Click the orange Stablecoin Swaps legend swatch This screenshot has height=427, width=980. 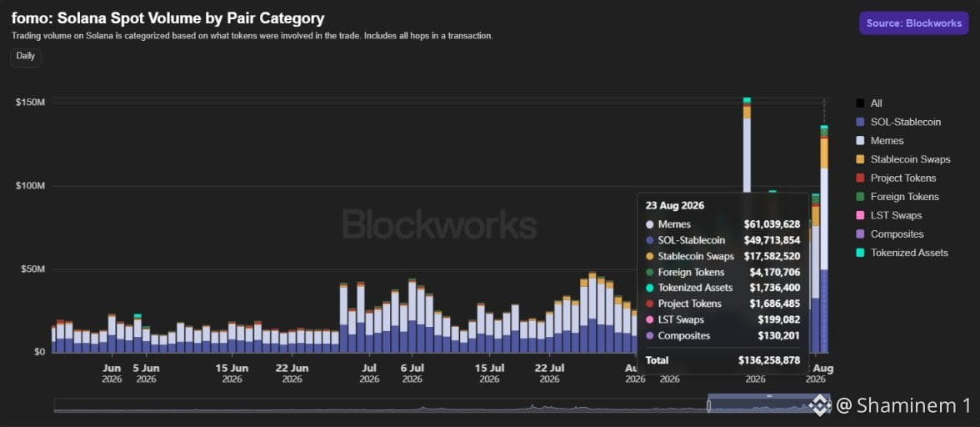860,159
